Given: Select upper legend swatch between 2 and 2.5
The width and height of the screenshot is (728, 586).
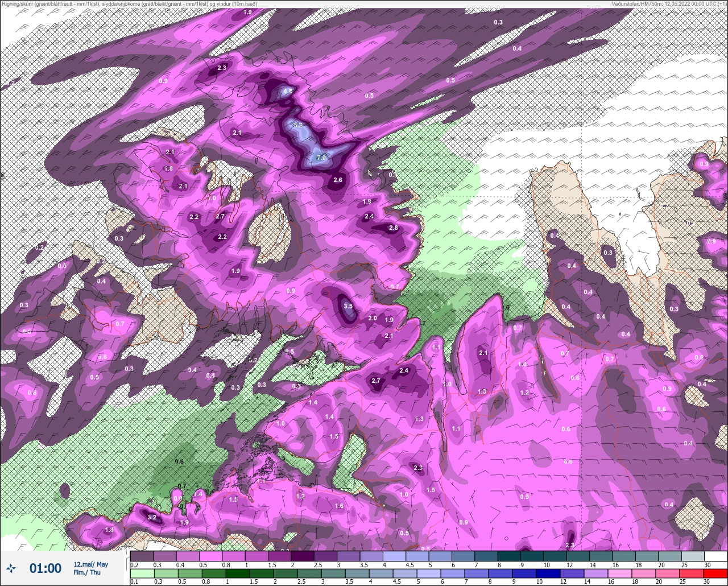Looking at the screenshot, I should [302, 556].
